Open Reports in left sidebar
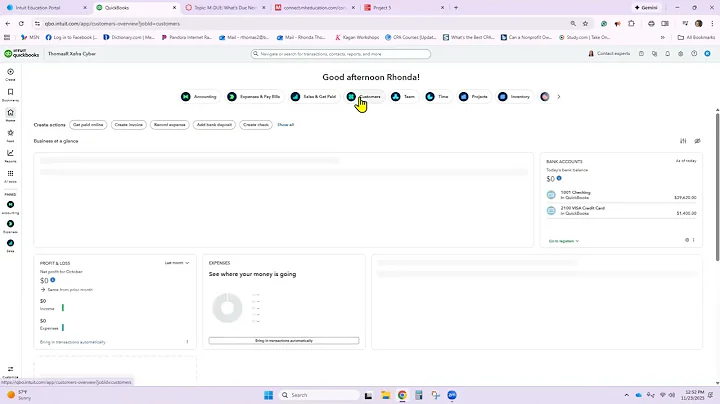The width and height of the screenshot is (720, 404). pyautogui.click(x=10, y=155)
